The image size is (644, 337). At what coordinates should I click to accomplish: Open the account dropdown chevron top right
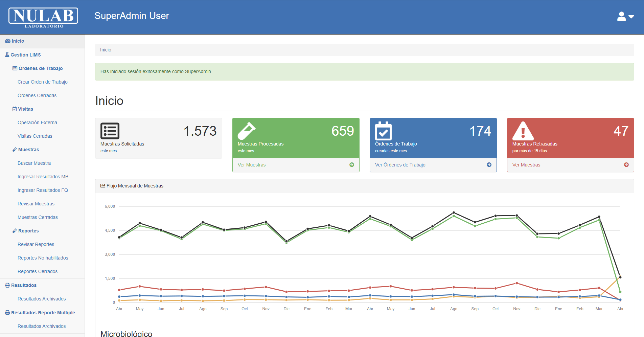[x=630, y=17]
